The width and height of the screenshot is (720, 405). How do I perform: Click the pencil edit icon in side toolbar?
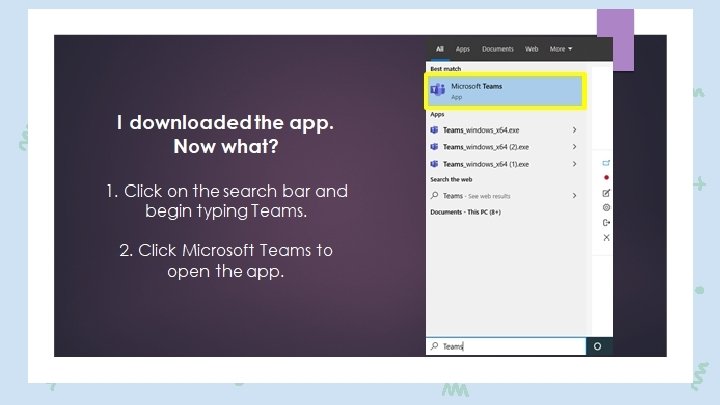[x=606, y=193]
